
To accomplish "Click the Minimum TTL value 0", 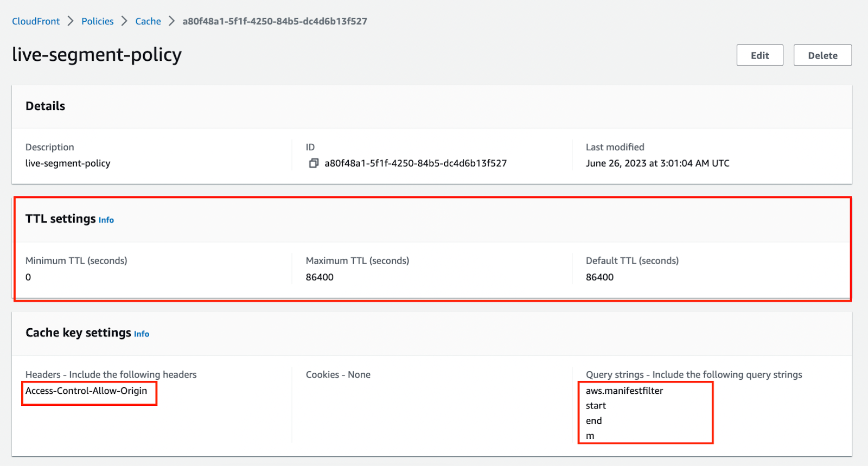I will pos(28,277).
